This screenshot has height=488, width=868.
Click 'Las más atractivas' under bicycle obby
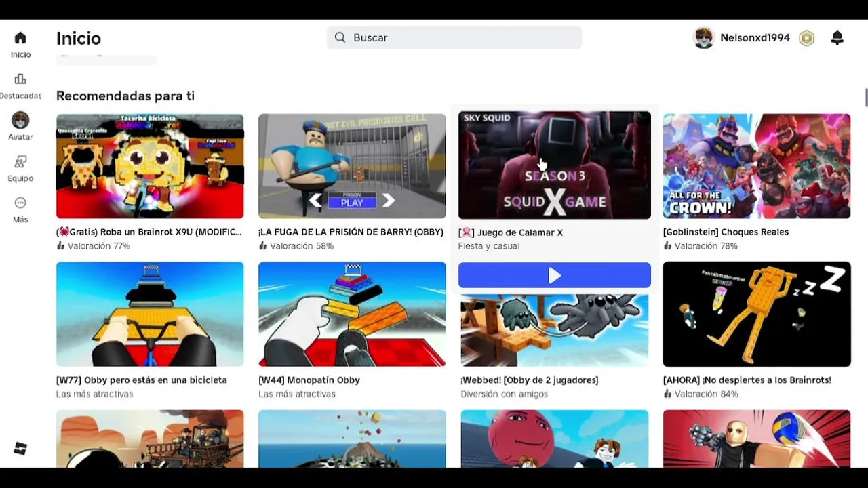tap(95, 394)
